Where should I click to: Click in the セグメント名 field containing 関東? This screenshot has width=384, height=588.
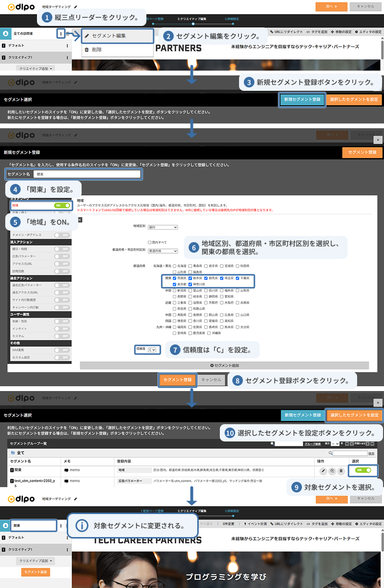coord(87,174)
